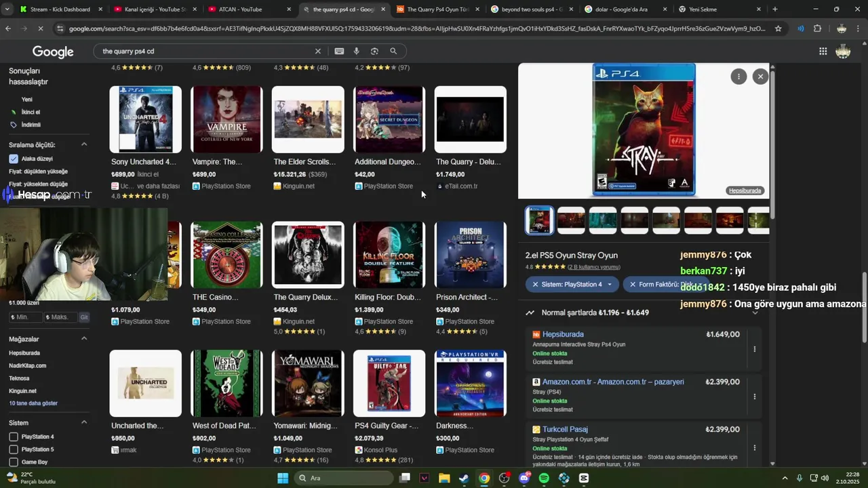Go back to previous page

[8, 28]
